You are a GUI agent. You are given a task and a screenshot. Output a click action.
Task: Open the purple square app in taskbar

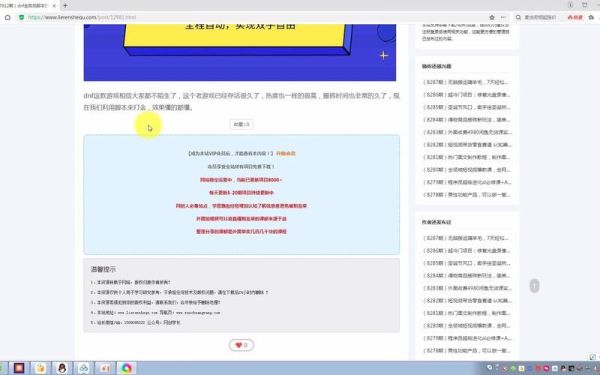coord(19,368)
